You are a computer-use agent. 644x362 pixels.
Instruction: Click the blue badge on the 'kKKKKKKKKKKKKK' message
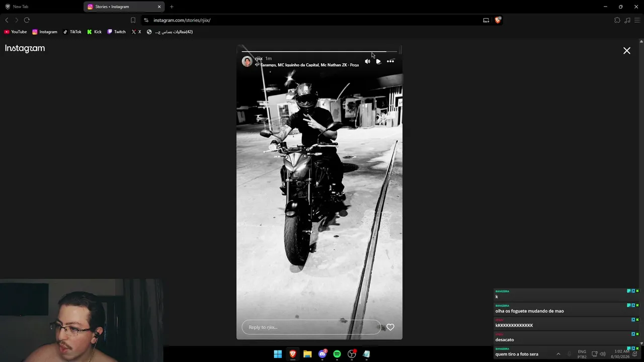633,320
